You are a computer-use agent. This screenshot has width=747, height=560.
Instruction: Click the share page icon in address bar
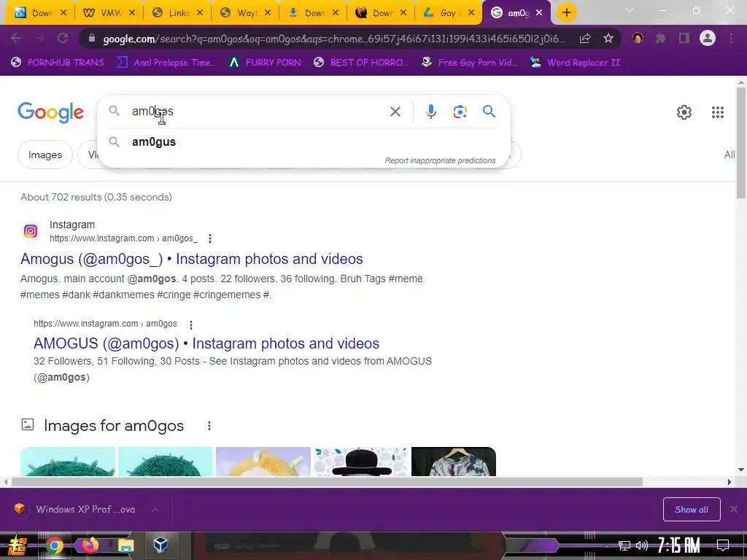pos(585,39)
